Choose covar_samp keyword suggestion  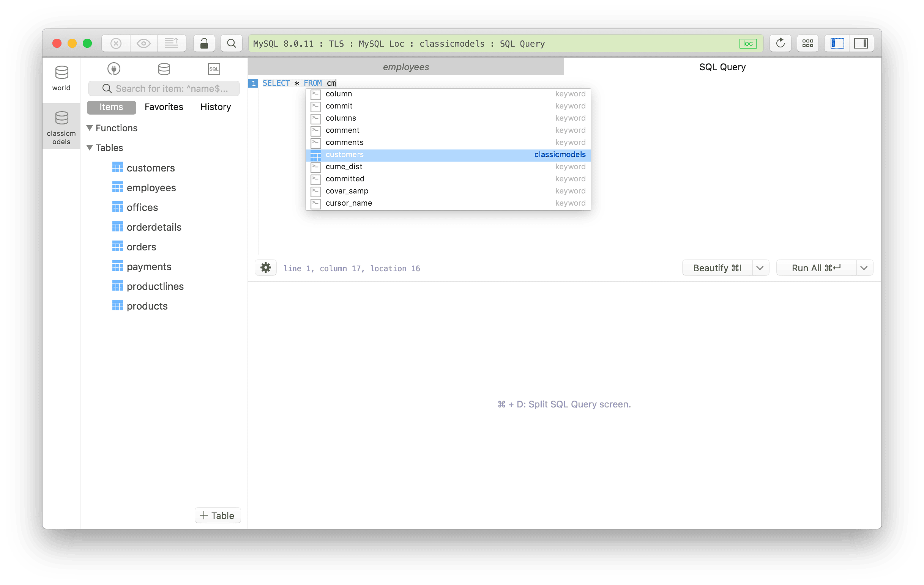click(x=448, y=191)
